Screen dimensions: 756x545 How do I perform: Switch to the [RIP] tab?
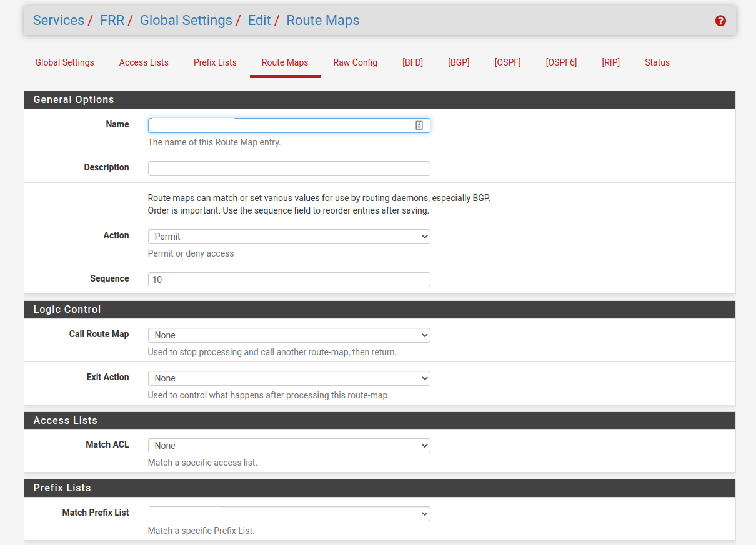611,62
